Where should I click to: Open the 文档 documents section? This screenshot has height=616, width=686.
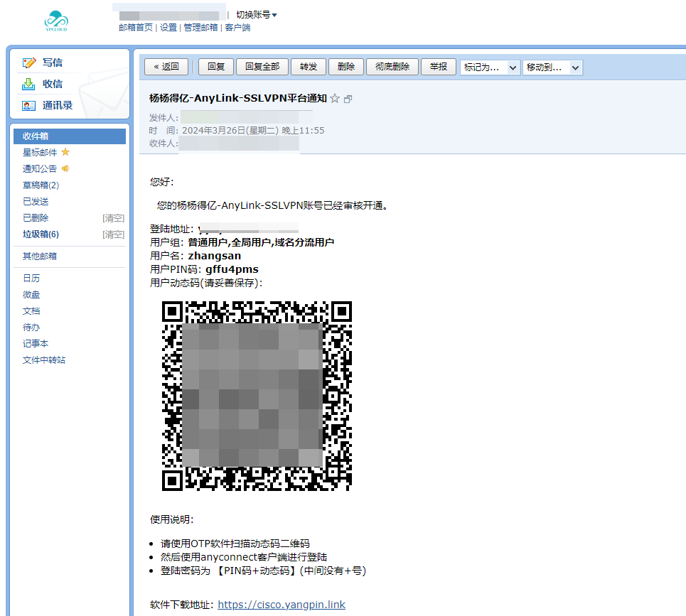coord(31,310)
